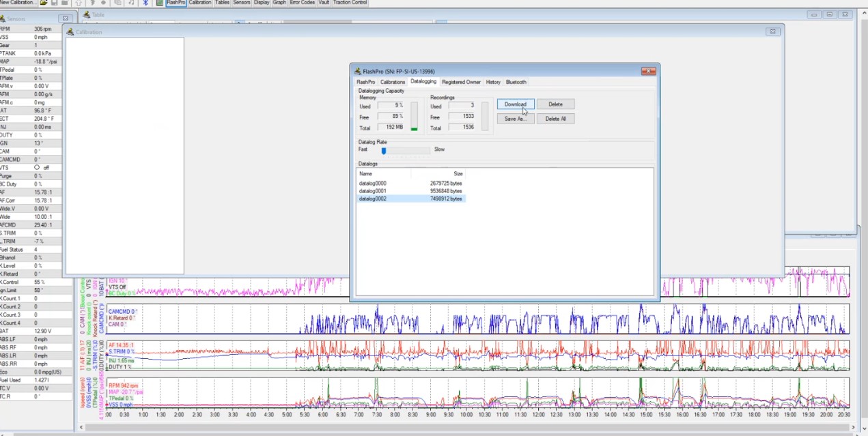Viewport: 868px width, 436px height.
Task: Click the Name column header in the Datalogs list
Action: pos(383,174)
